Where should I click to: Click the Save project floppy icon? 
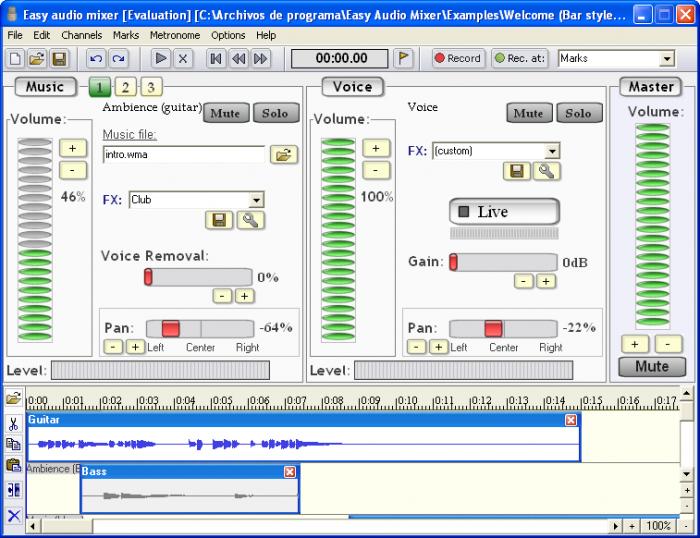click(x=59, y=59)
